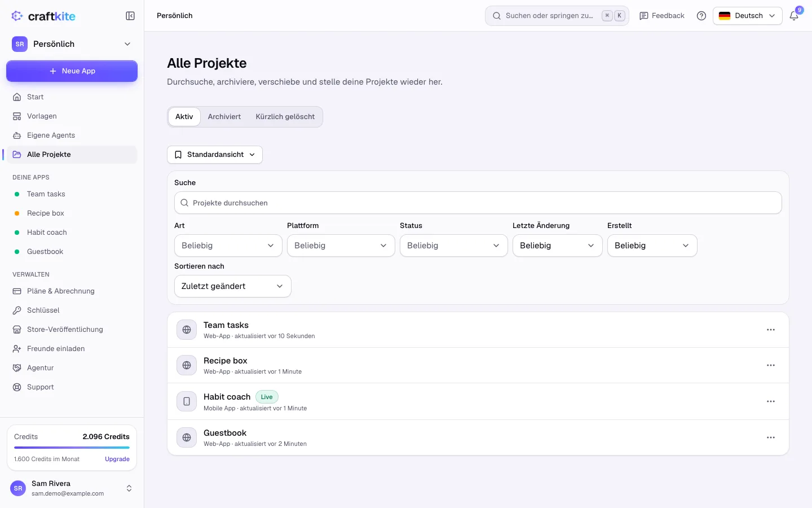Click the mobile icon of Habit coach row
Image resolution: width=812 pixels, height=508 pixels.
[x=187, y=401]
